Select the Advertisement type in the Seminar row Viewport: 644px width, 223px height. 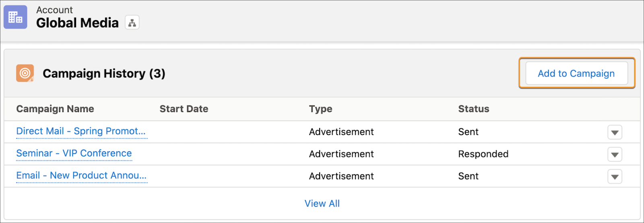click(341, 154)
